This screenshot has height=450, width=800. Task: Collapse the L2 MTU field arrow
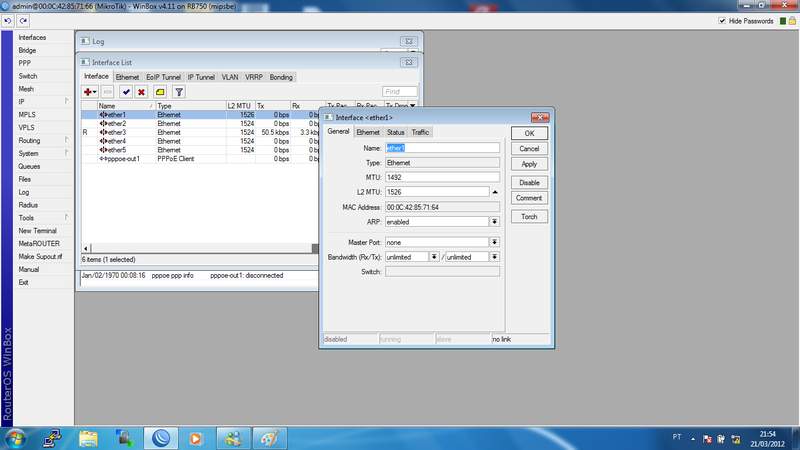[x=495, y=192]
